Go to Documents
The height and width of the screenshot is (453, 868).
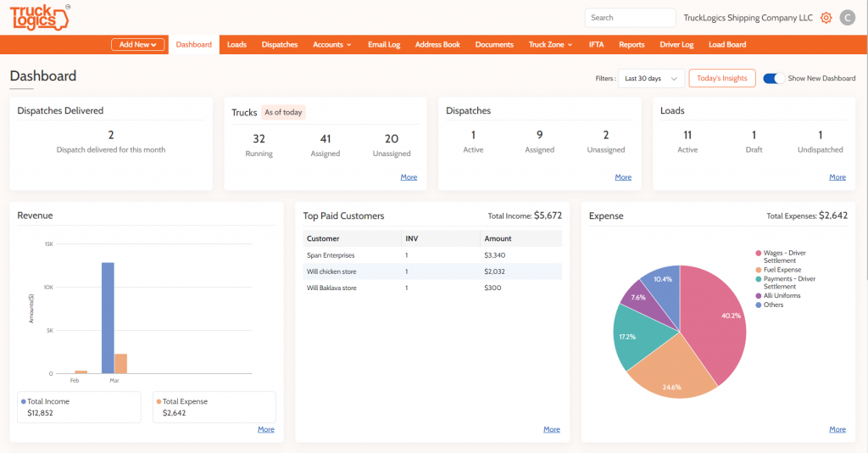(x=494, y=44)
